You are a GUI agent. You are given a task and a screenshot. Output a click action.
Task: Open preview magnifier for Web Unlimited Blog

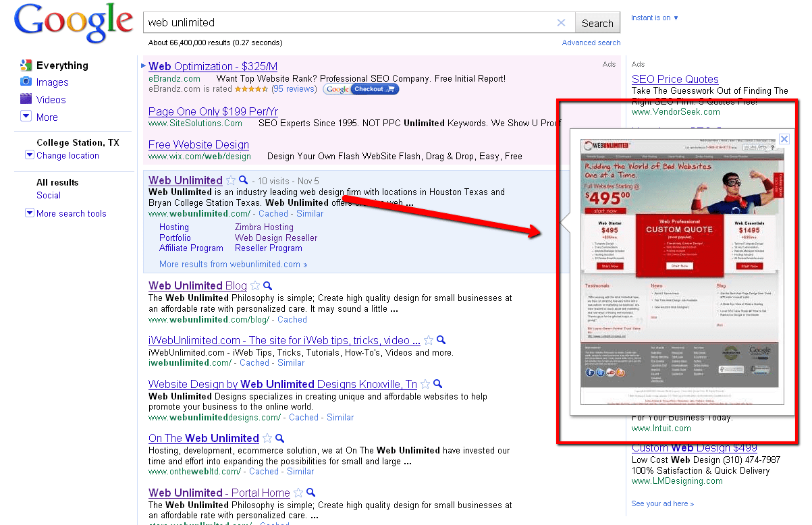pos(267,286)
